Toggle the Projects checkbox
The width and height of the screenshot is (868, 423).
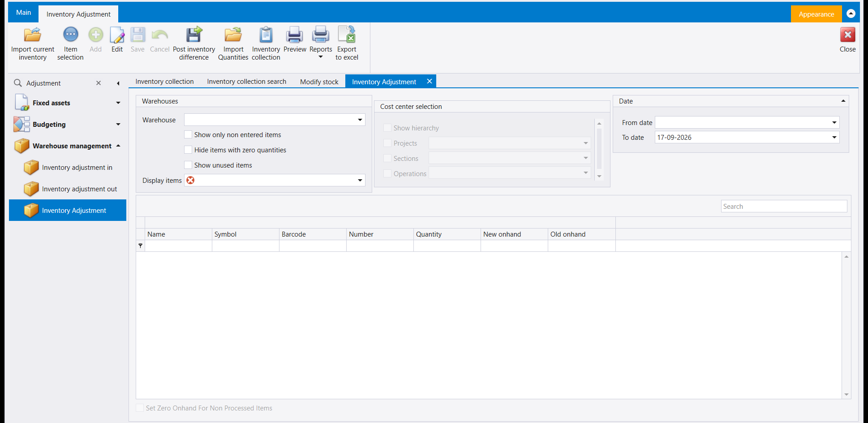(x=387, y=143)
